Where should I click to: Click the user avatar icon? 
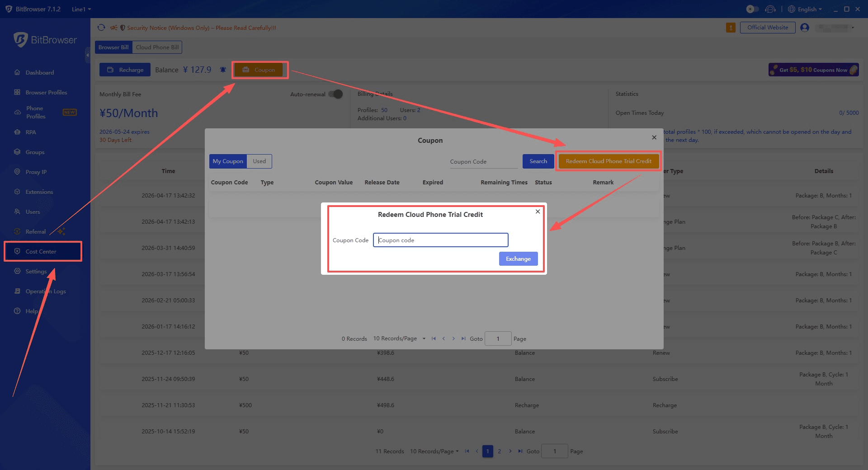click(x=805, y=28)
